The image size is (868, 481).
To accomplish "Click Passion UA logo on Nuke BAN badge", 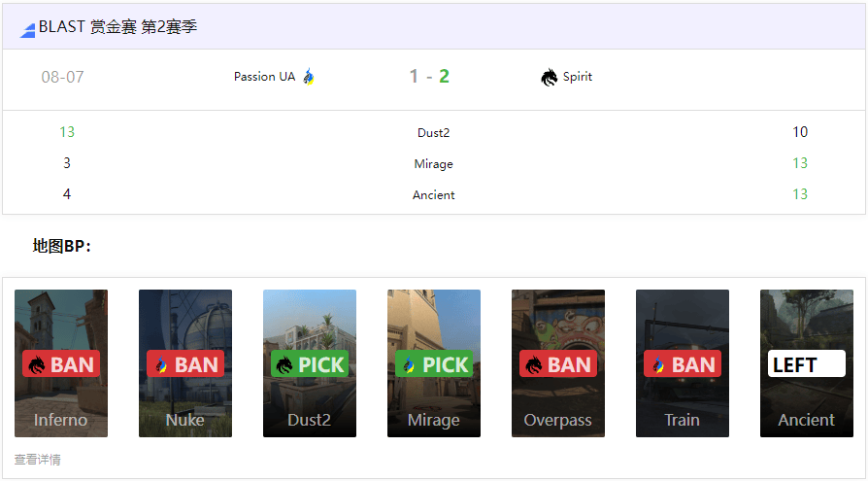I will [160, 364].
